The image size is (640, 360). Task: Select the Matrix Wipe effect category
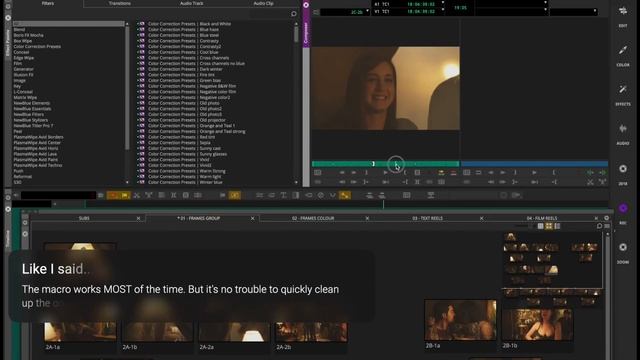(25, 98)
